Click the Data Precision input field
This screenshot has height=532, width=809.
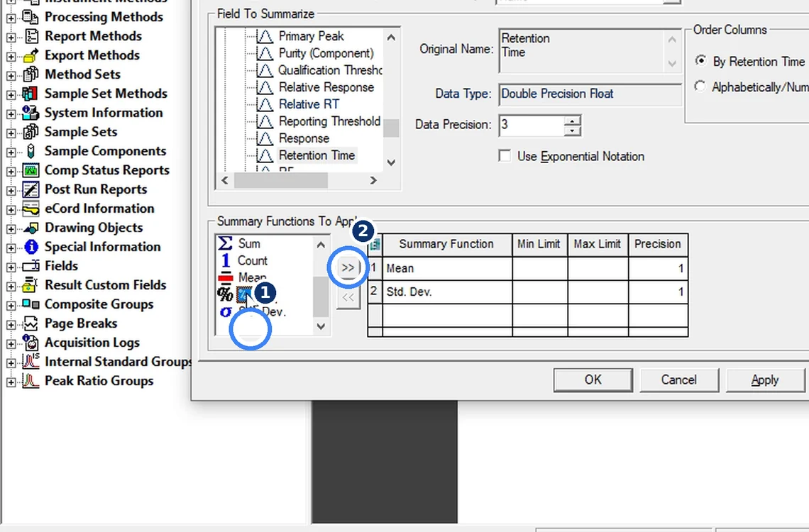[x=532, y=126]
